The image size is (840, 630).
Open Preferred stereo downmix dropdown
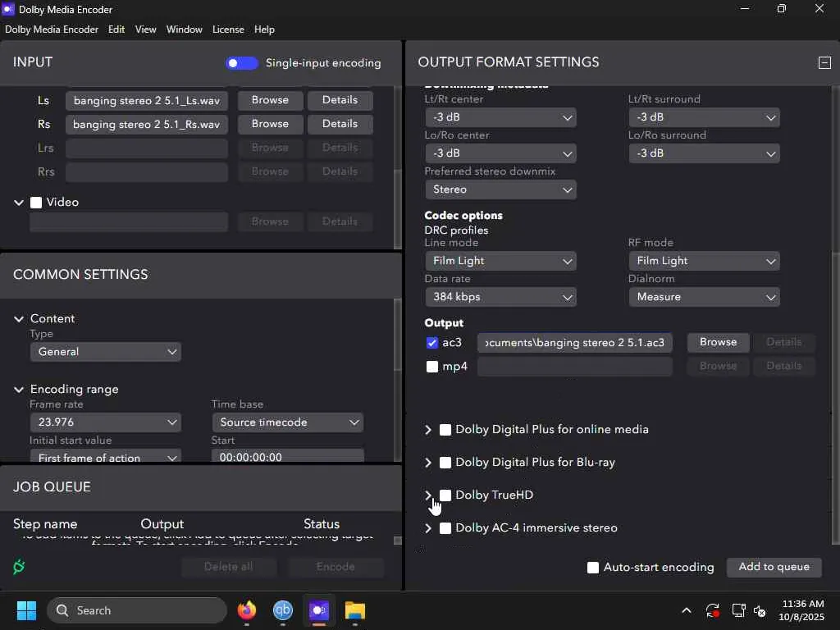(x=501, y=189)
